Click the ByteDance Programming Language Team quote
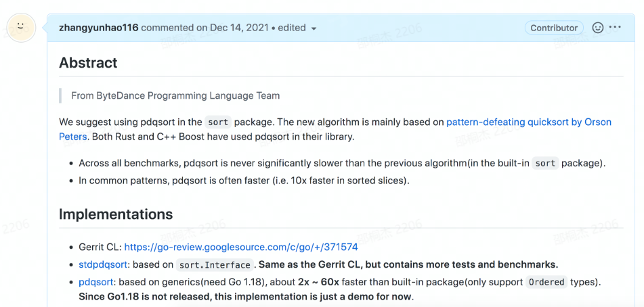 pos(175,96)
